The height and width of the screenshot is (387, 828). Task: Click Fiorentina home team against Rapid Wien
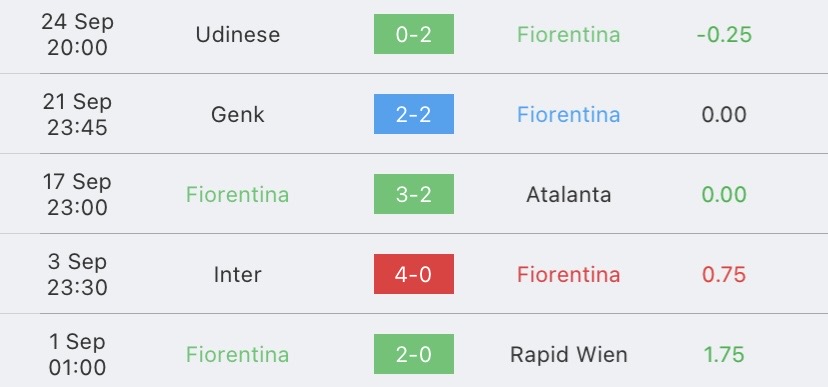coord(238,354)
